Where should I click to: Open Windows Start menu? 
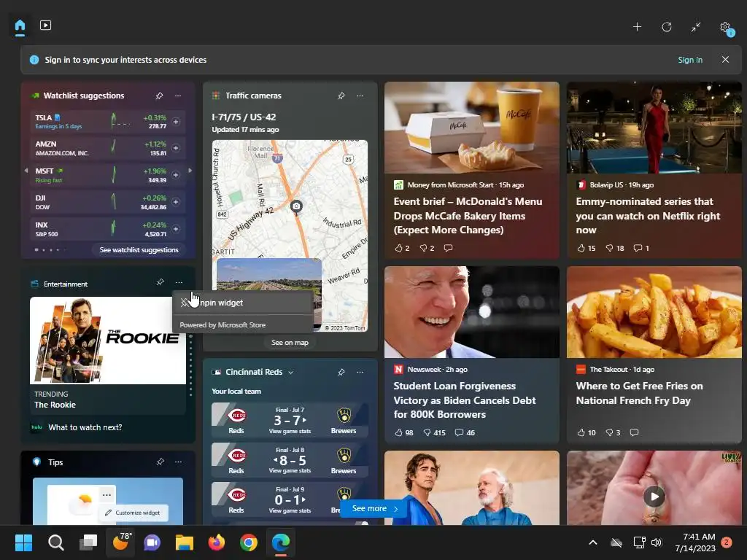click(x=23, y=542)
